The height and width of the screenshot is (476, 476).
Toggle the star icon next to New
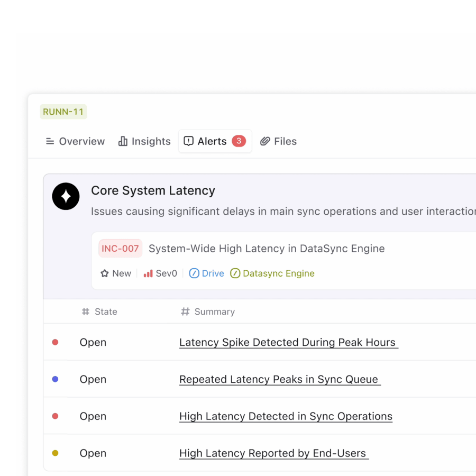(x=104, y=273)
